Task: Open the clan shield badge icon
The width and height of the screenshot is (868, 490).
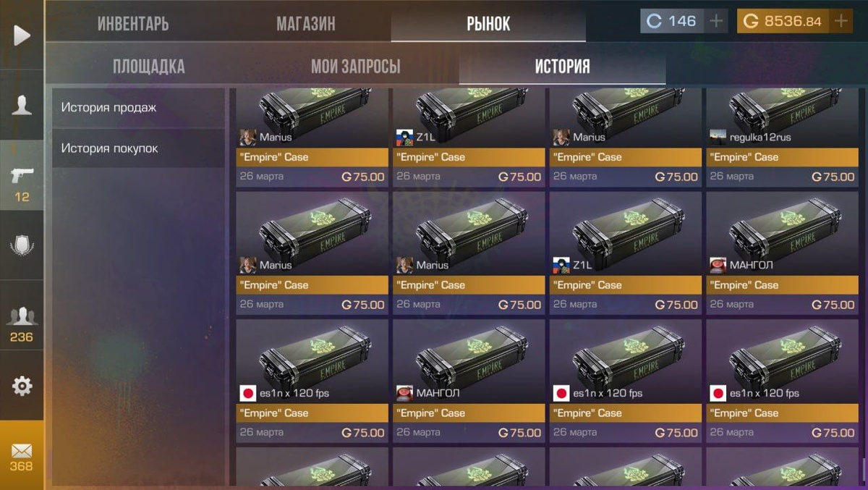Action: [22, 246]
